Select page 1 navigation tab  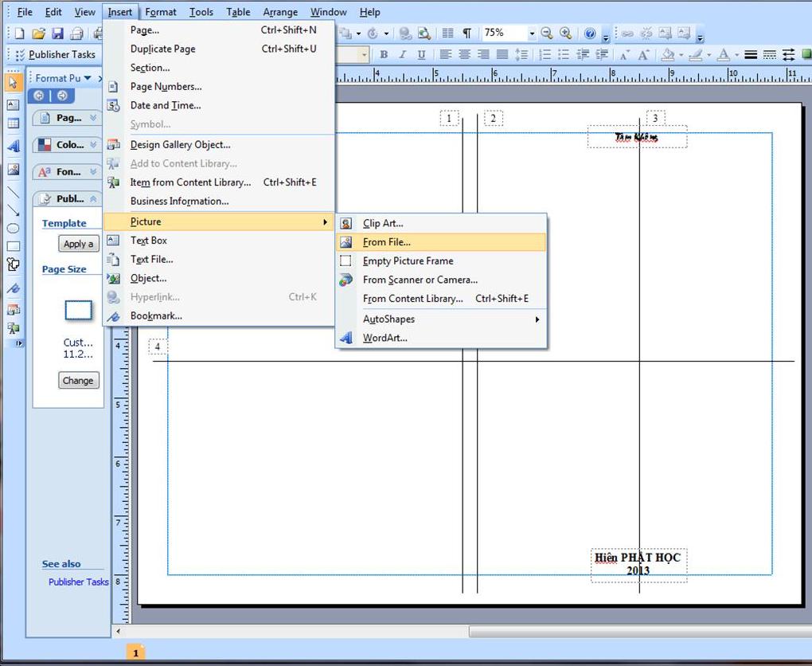pyautogui.click(x=135, y=652)
